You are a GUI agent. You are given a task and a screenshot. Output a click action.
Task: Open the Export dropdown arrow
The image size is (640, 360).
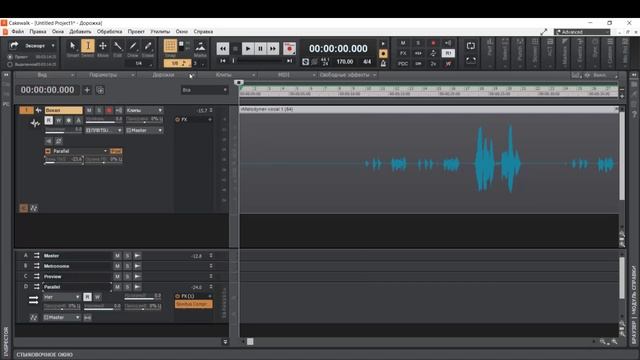tap(53, 46)
